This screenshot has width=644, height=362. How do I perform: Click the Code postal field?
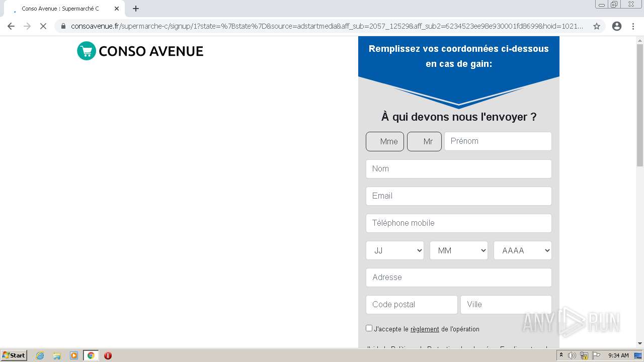coord(412,305)
